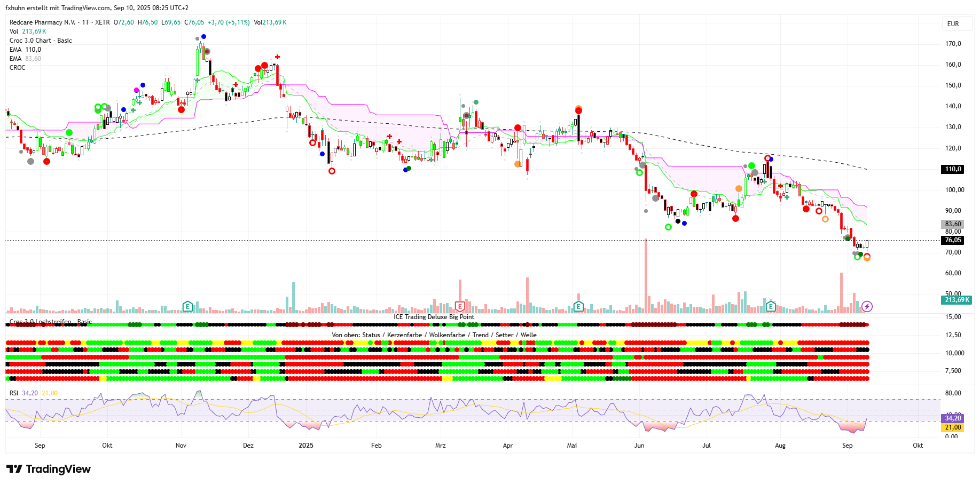
Task: Click the RSI indicator legend label
Action: tap(14, 393)
